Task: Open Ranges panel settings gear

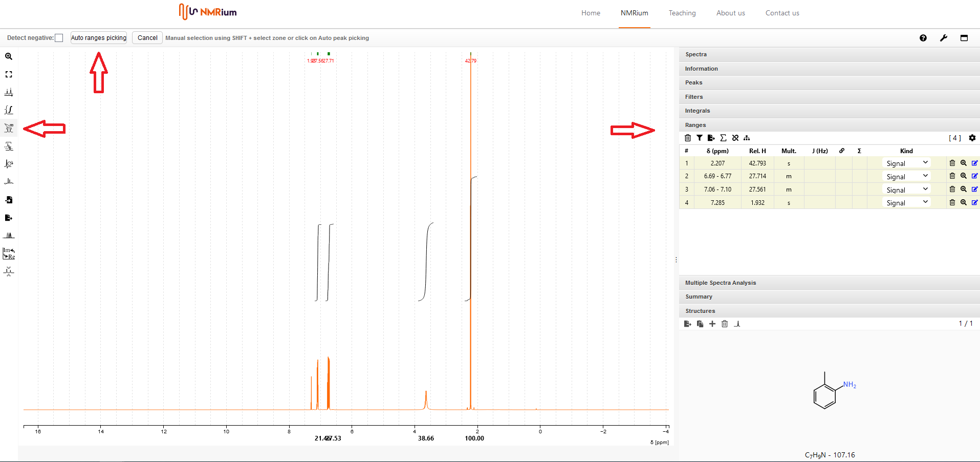Action: coord(972,138)
